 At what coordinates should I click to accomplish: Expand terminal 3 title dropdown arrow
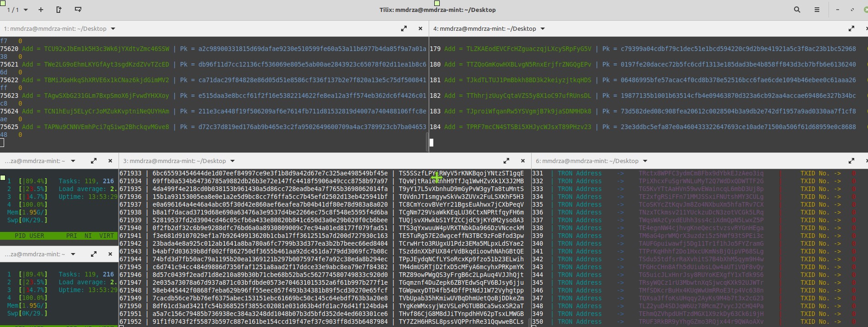point(233,161)
